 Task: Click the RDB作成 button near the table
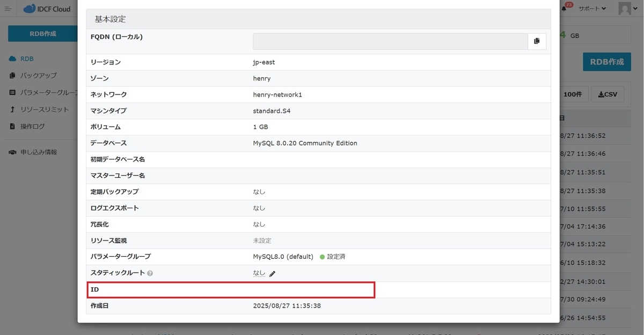(x=606, y=62)
